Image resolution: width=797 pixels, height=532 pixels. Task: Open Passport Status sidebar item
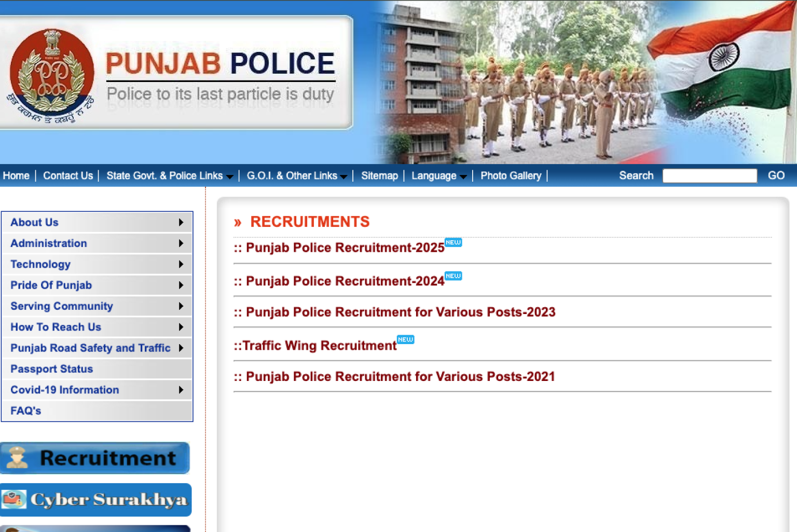97,369
